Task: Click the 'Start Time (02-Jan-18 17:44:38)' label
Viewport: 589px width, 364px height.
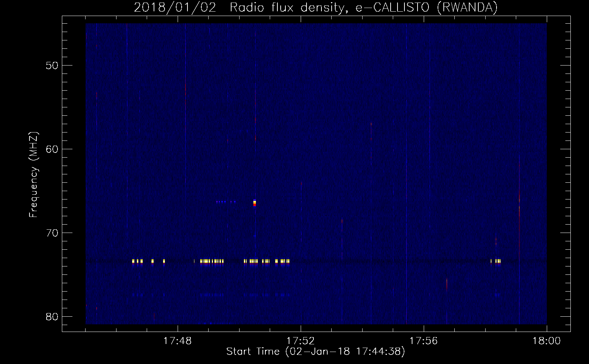Action: [x=316, y=352]
